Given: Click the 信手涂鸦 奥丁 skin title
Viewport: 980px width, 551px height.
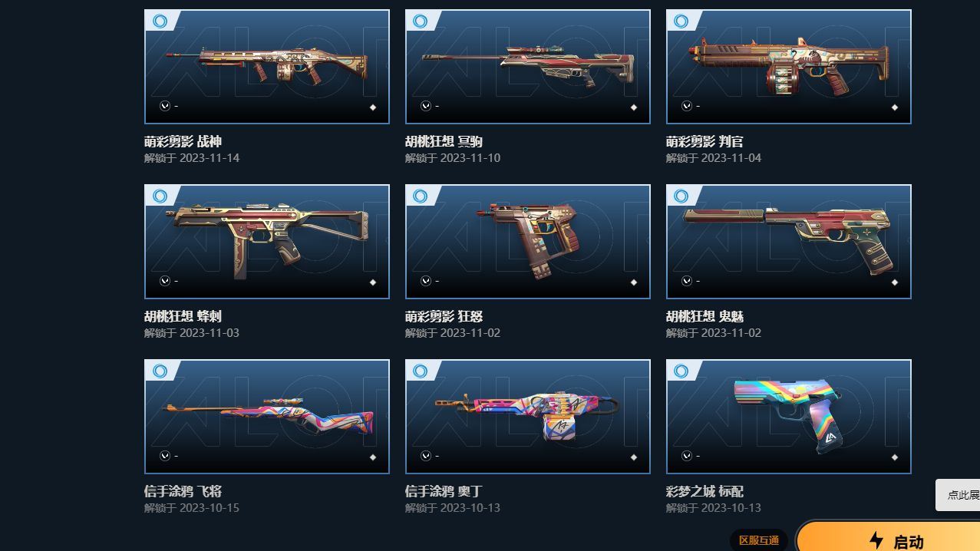Looking at the screenshot, I should click(x=444, y=491).
